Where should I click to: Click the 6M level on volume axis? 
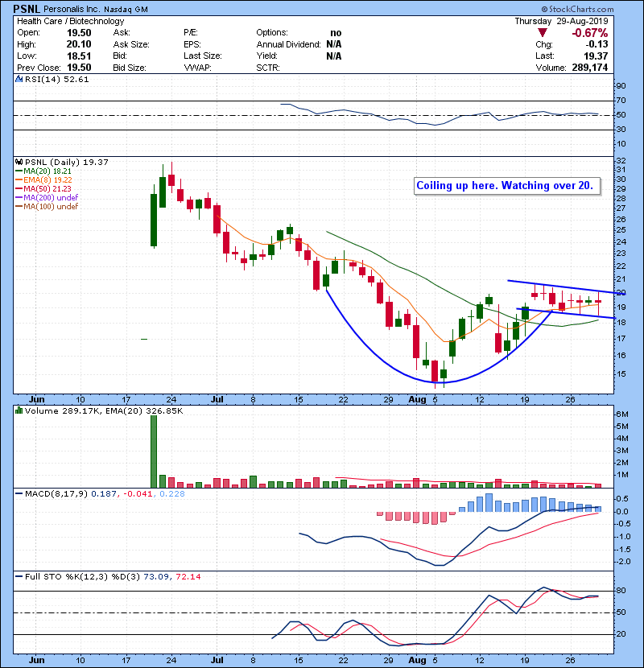(x=621, y=414)
